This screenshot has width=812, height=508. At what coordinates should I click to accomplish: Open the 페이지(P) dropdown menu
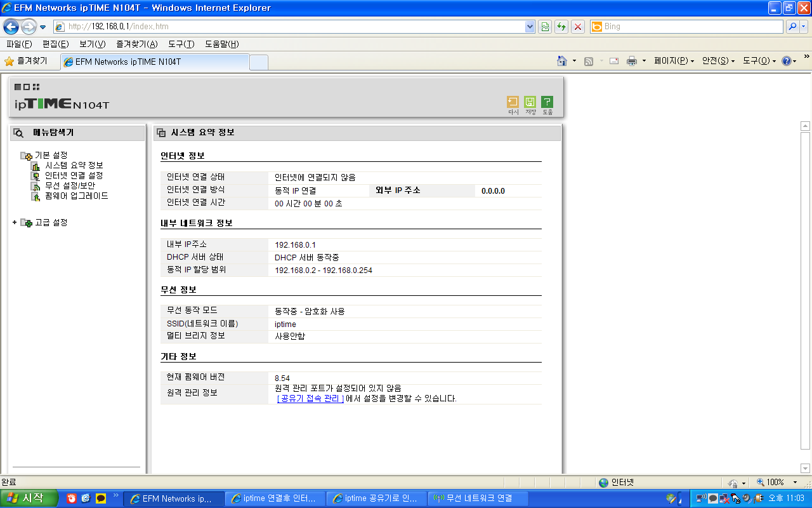coord(674,61)
